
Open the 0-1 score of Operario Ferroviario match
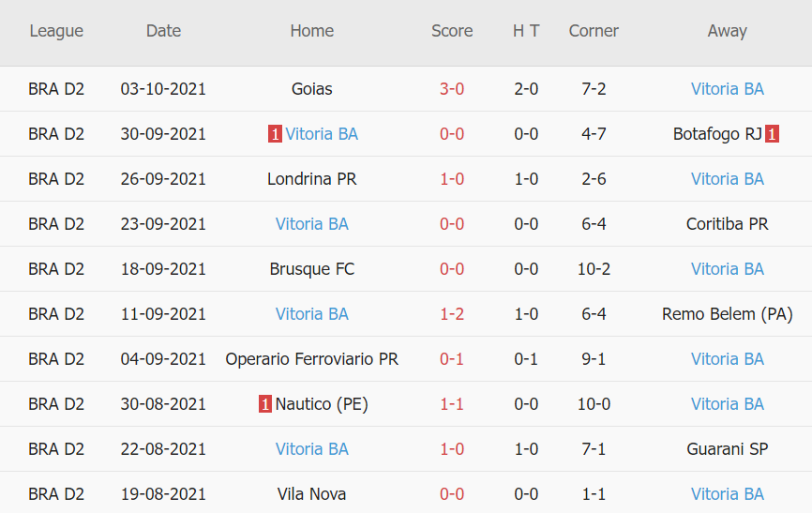click(452, 359)
